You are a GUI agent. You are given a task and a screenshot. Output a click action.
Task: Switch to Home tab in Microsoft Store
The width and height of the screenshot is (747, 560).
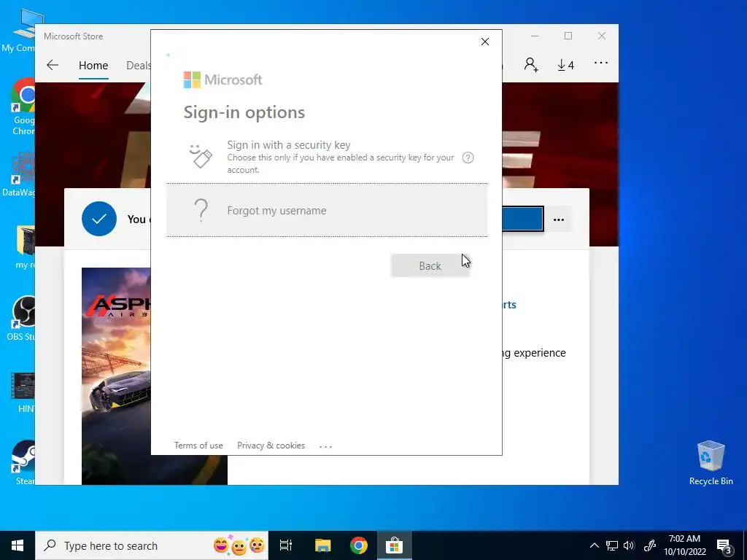tap(93, 65)
